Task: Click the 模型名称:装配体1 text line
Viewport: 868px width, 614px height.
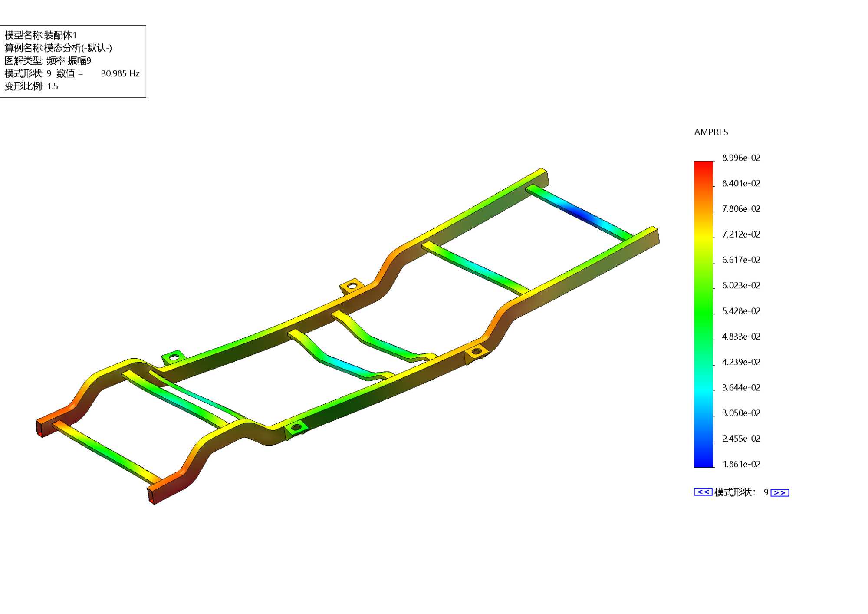Action: [x=40, y=35]
